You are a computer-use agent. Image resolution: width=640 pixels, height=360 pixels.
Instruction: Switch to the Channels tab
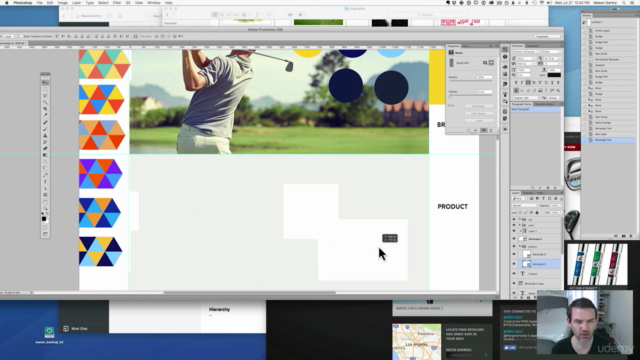tap(528, 193)
